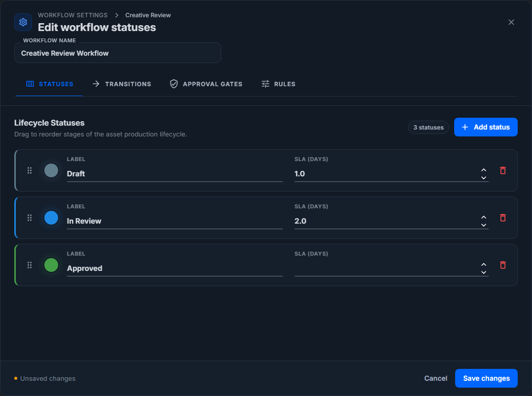Screen dimensions: 532x396
Task: Click the 3 statuses count badge
Action: pos(428,127)
